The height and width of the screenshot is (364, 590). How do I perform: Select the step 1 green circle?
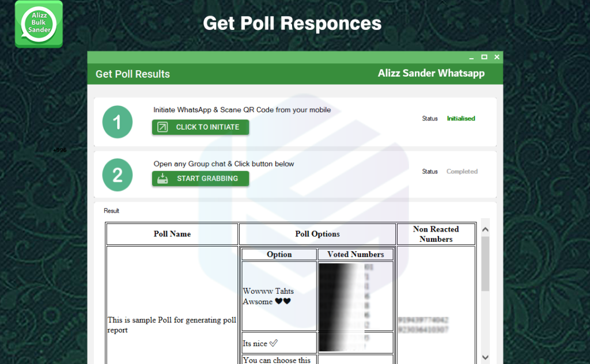pos(118,122)
